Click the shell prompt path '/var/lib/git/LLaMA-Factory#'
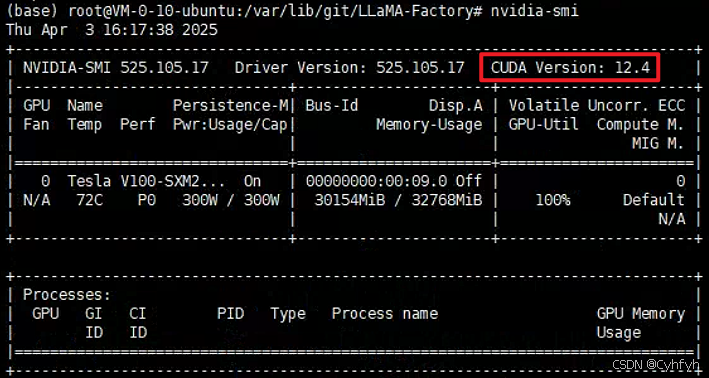This screenshot has width=709, height=378. (364, 11)
